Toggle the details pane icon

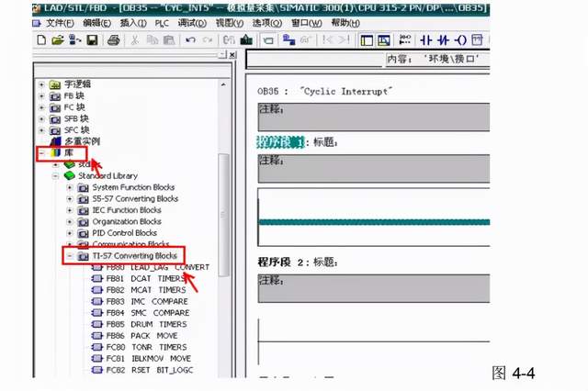pyautogui.click(x=384, y=40)
